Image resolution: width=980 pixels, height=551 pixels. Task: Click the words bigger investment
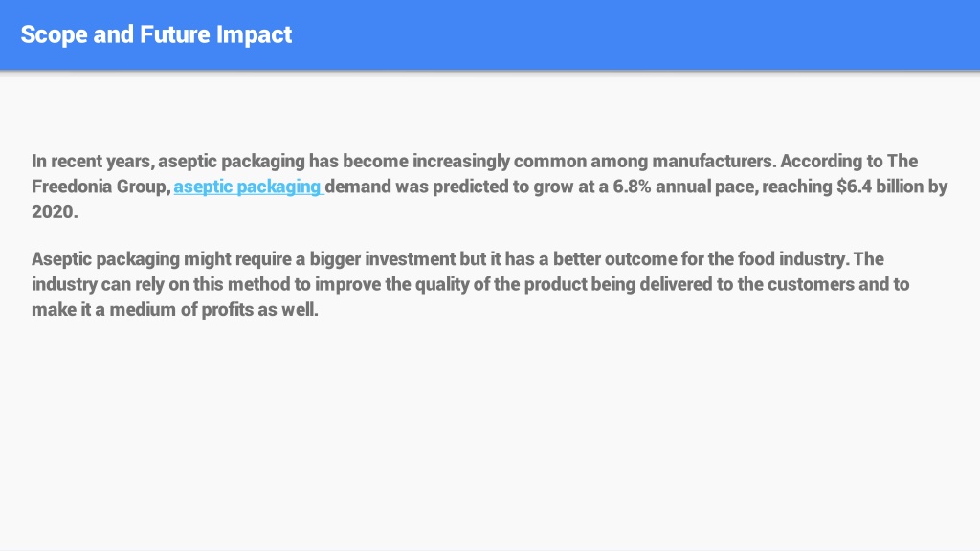coord(383,258)
